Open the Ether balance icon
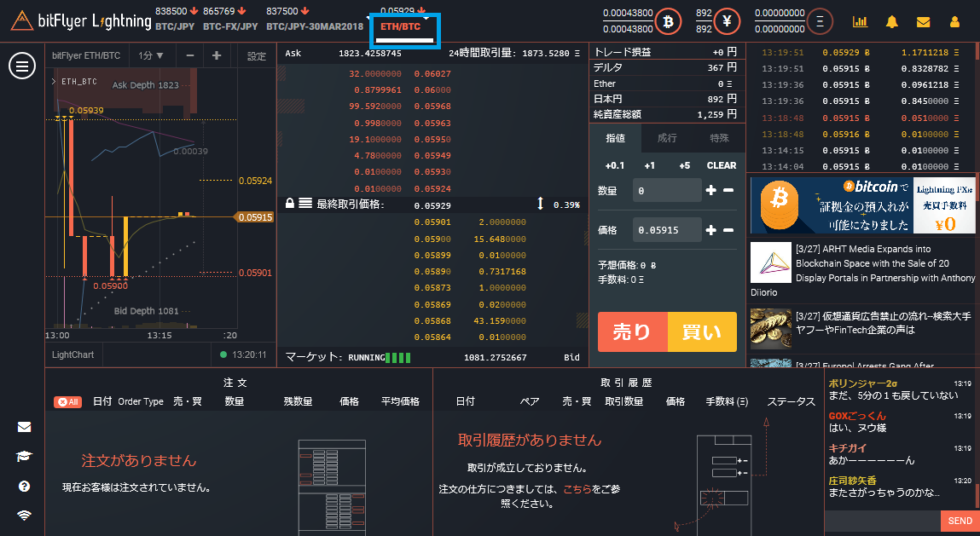This screenshot has width=980, height=536. [x=820, y=22]
